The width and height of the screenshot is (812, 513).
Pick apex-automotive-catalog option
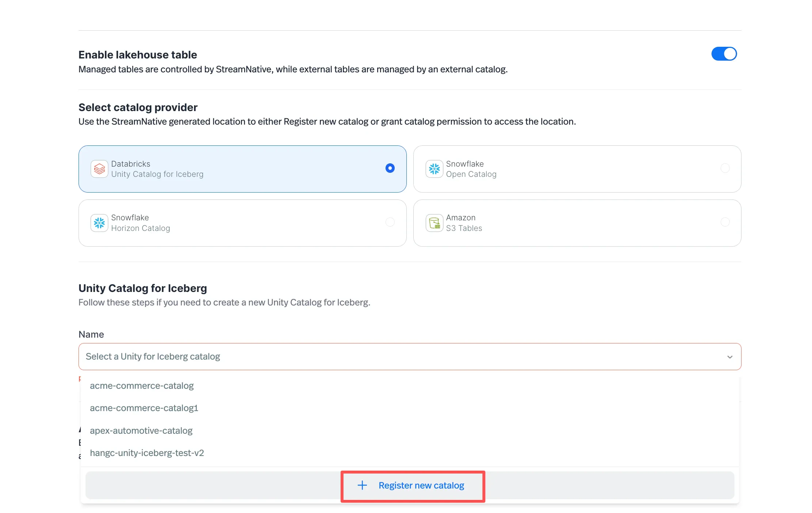[x=410, y=430]
